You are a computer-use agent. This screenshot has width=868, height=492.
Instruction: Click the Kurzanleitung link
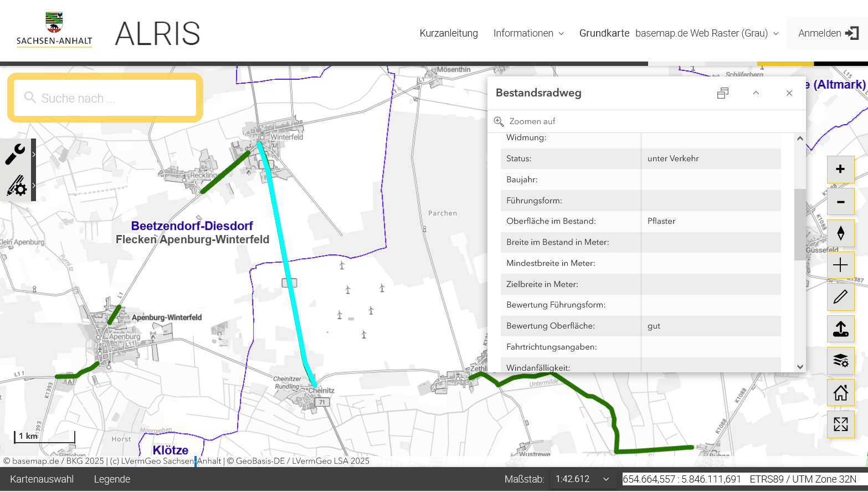click(449, 33)
